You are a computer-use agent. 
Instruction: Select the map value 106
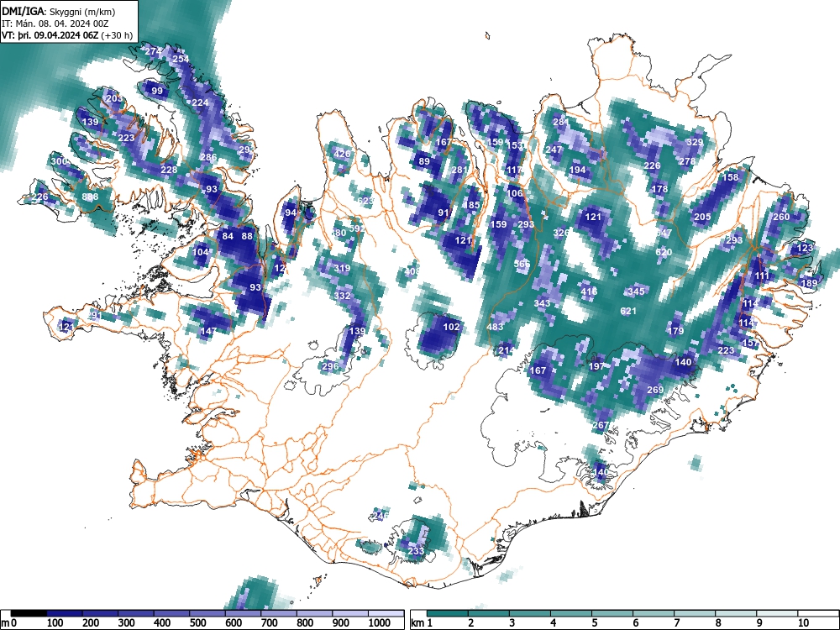[515, 193]
